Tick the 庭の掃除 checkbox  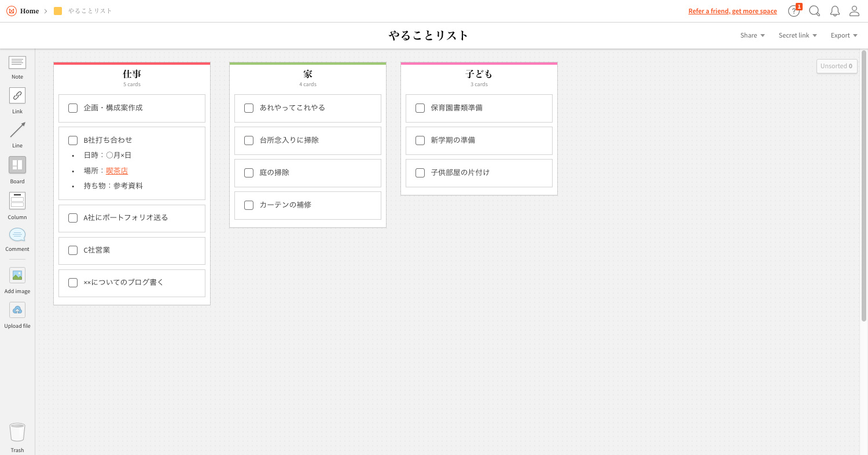click(249, 173)
